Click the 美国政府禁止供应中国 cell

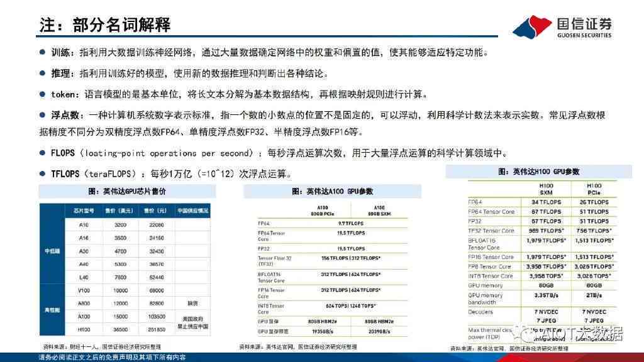192,322
